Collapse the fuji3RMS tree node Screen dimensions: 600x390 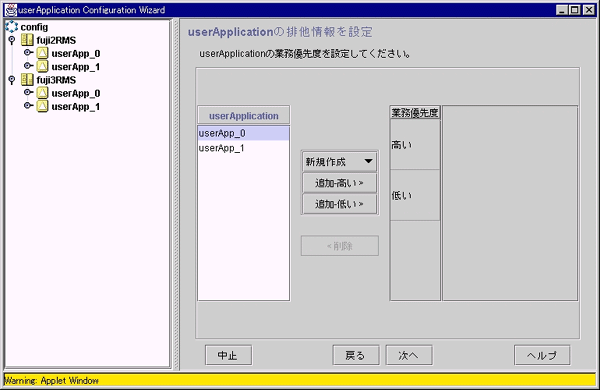click(12, 80)
